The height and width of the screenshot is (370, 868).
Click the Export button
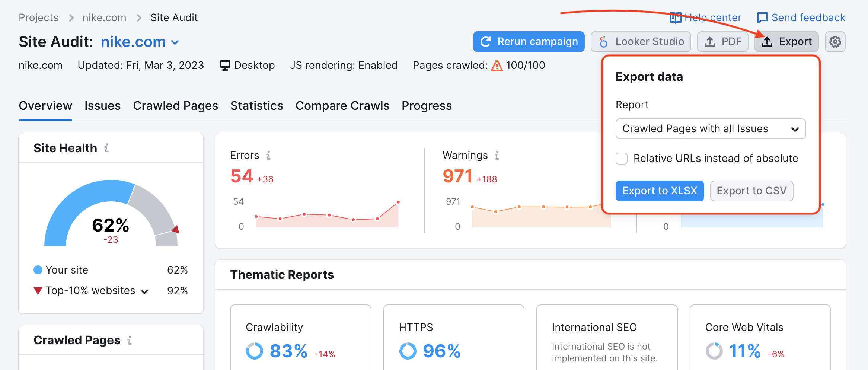(786, 42)
